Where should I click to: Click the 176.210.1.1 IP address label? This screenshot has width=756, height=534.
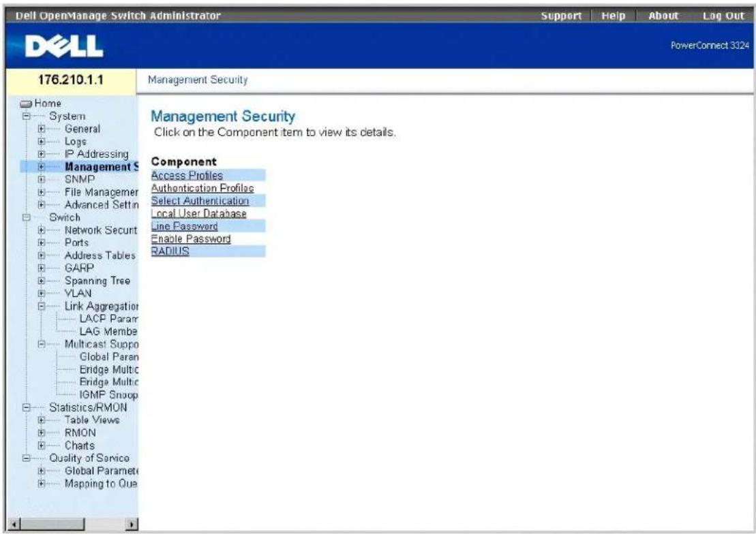(x=71, y=80)
